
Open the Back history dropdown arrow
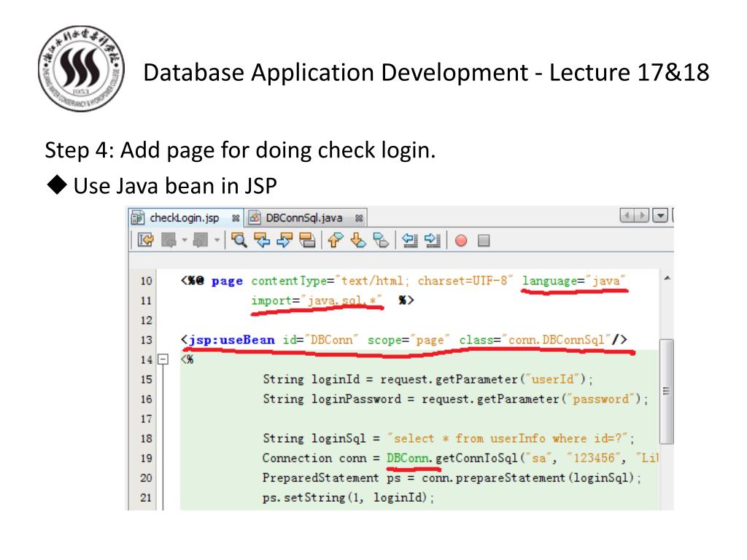pyautogui.click(x=185, y=240)
